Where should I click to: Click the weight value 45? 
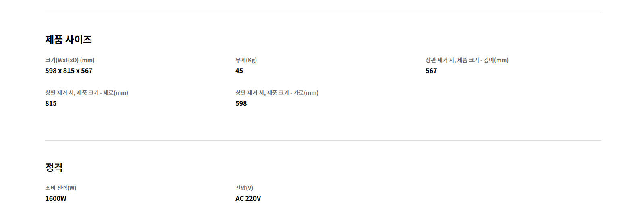[x=239, y=71]
